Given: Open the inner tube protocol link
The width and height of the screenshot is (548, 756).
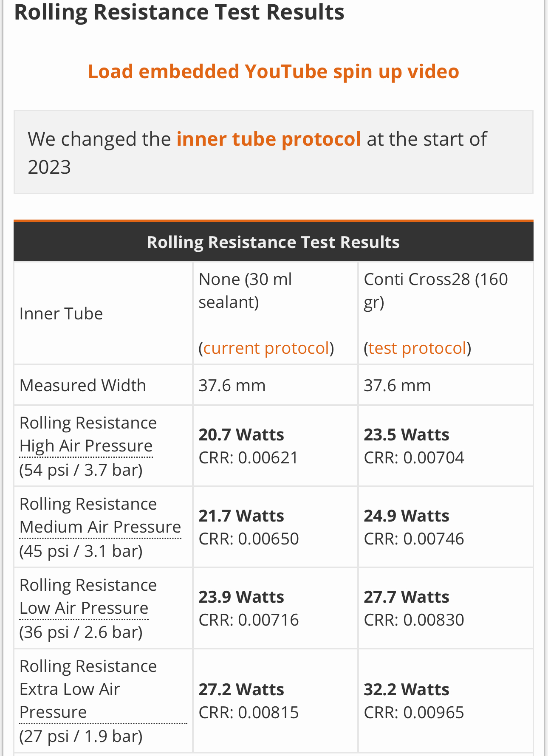Looking at the screenshot, I should point(268,139).
